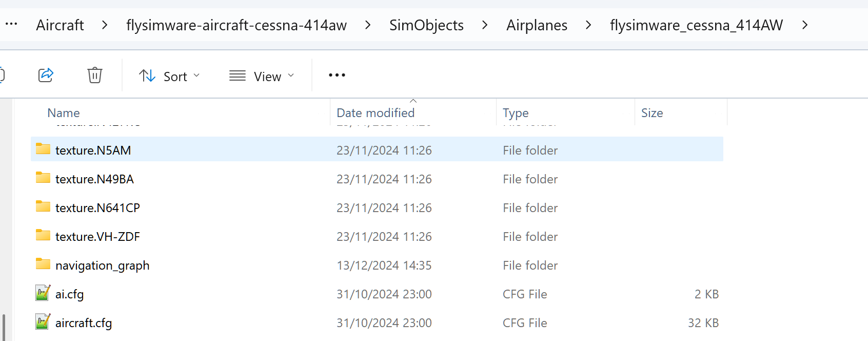Sort by Date modified column header
Screen dimensions: 868x341
(x=376, y=112)
